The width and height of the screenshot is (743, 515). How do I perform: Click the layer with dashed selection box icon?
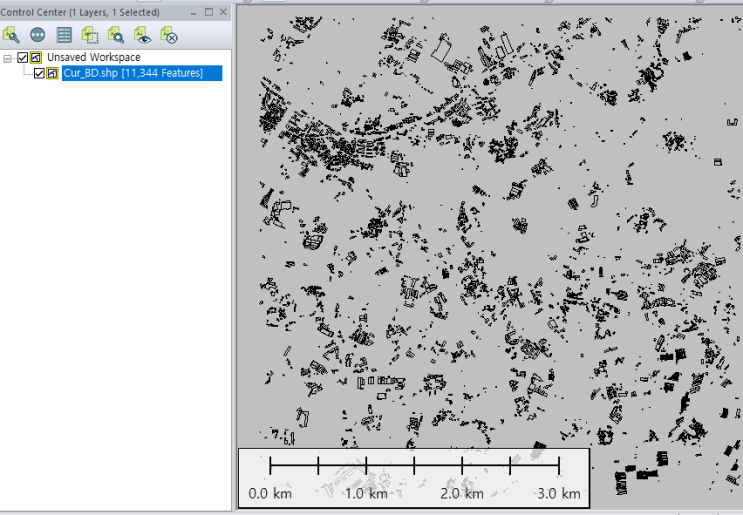(90, 35)
